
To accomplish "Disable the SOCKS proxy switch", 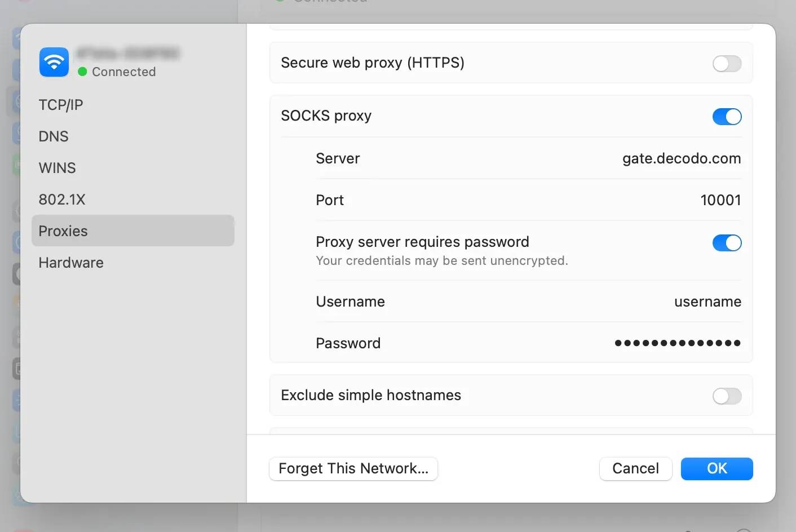I will point(727,117).
